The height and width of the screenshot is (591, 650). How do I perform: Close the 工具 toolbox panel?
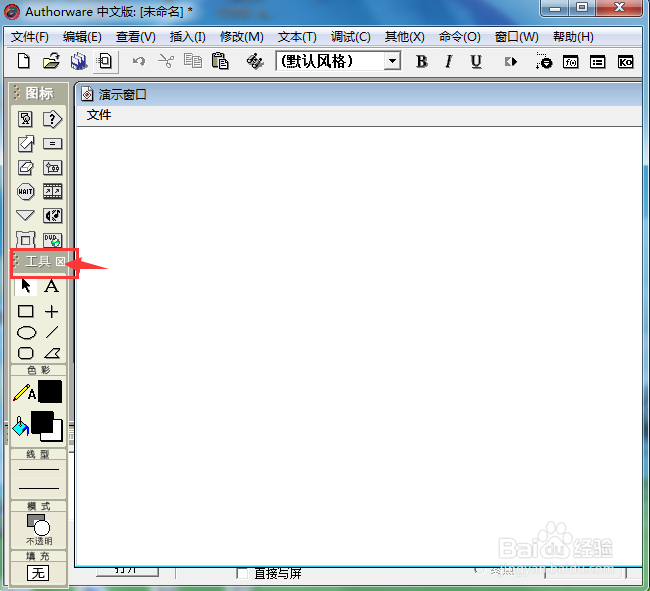pyautogui.click(x=61, y=261)
